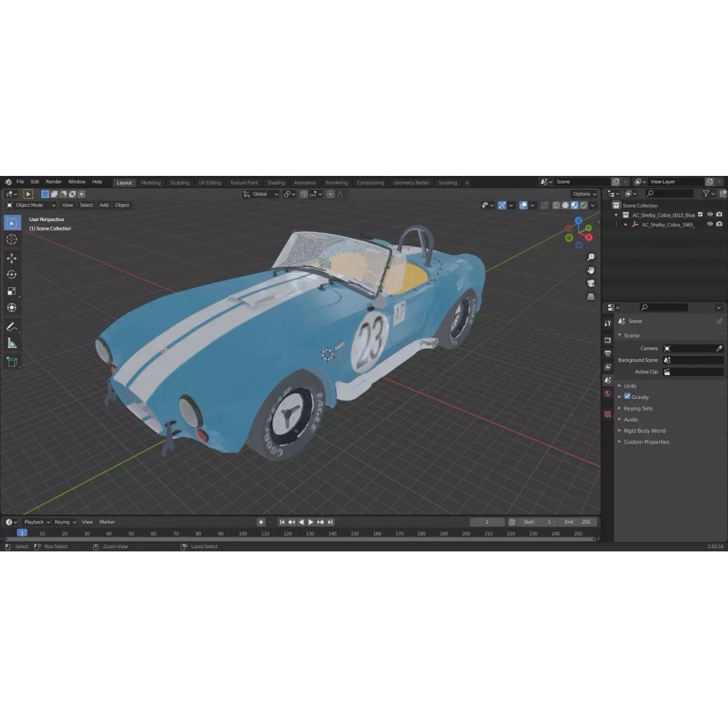The width and height of the screenshot is (728, 728).
Task: Disable AC_Shelby_Cobra_0015_Blue in renders camera icon
Action: coord(719,214)
